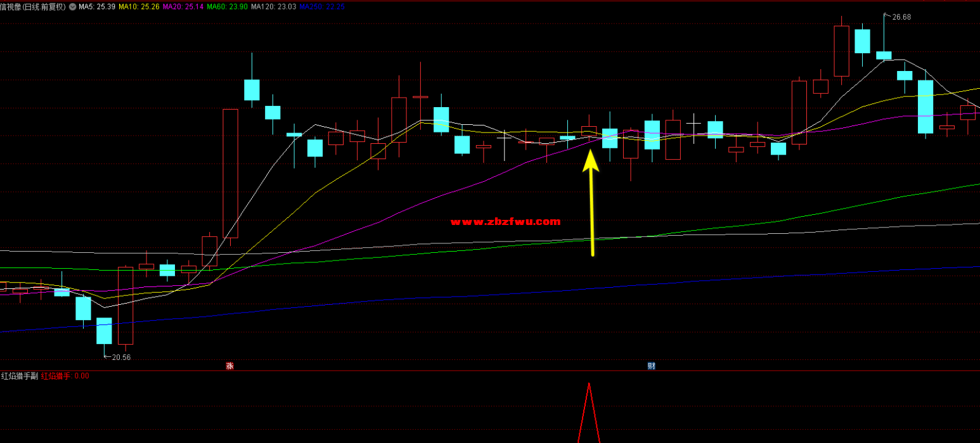
Task: Click the blue 财 financial marker icon
Action: pyautogui.click(x=651, y=366)
